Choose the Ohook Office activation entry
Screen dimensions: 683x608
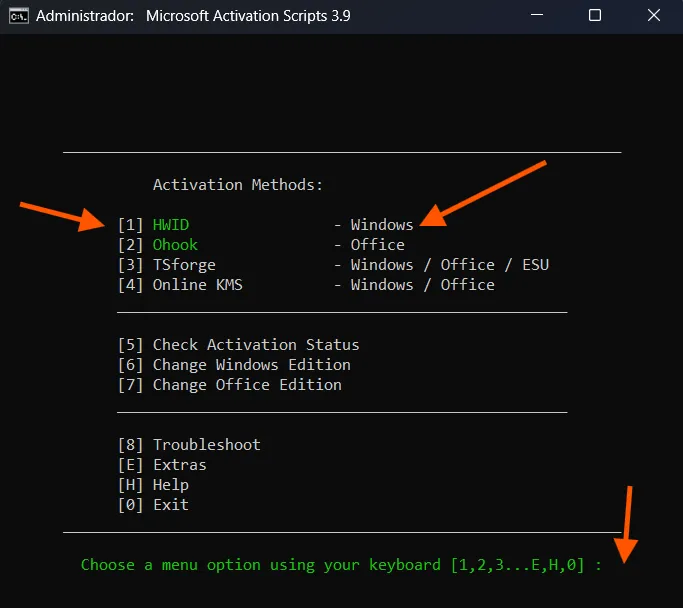point(175,245)
